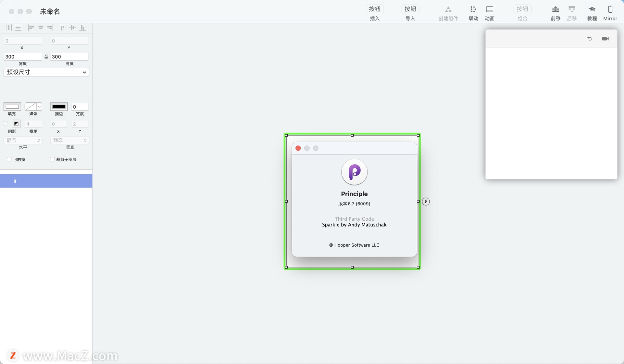Click the top-center resize handle of artboard
The image size is (624, 364).
click(x=352, y=135)
